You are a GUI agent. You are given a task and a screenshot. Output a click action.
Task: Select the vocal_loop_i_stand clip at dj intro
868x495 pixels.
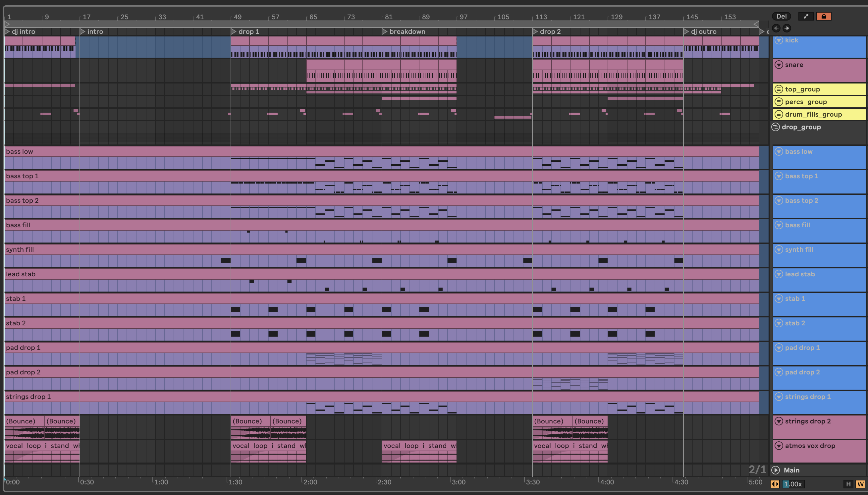pos(42,452)
